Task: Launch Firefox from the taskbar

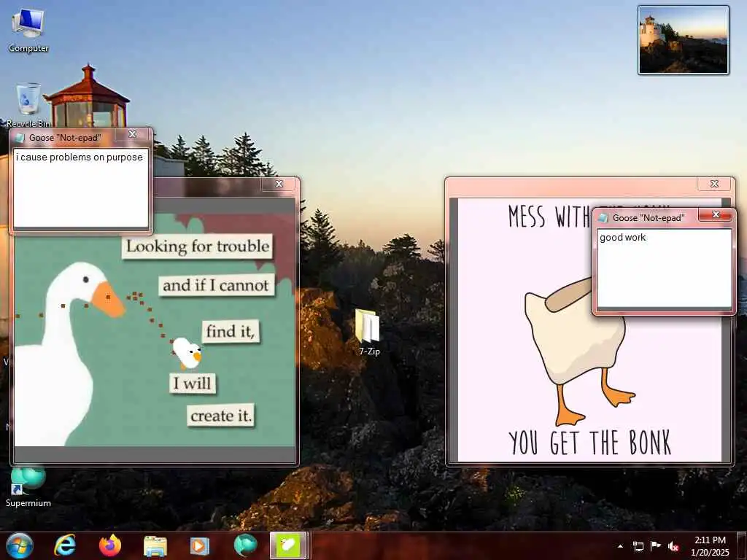Action: [x=110, y=545]
